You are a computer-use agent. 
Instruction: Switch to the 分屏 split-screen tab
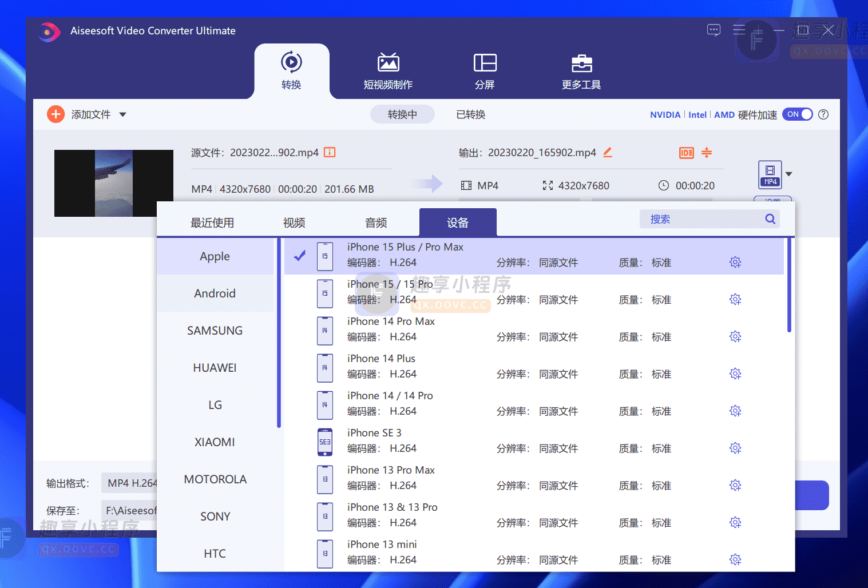[x=485, y=71]
